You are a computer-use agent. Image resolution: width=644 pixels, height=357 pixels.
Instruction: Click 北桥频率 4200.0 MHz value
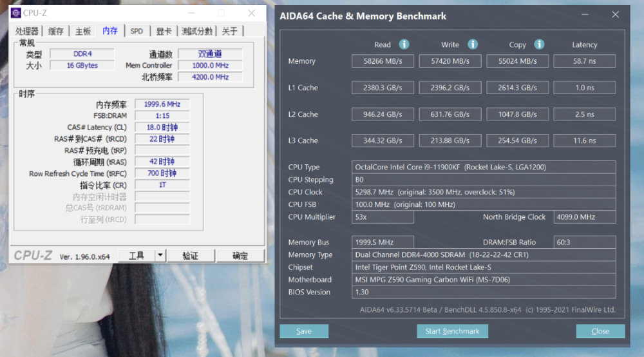(x=211, y=77)
